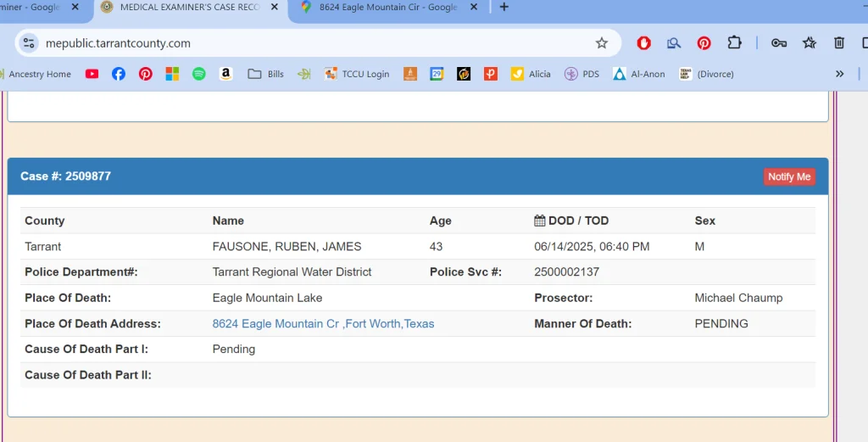Expand the Bills bookmark folder
Viewport: 868px width, 442px height.
266,74
